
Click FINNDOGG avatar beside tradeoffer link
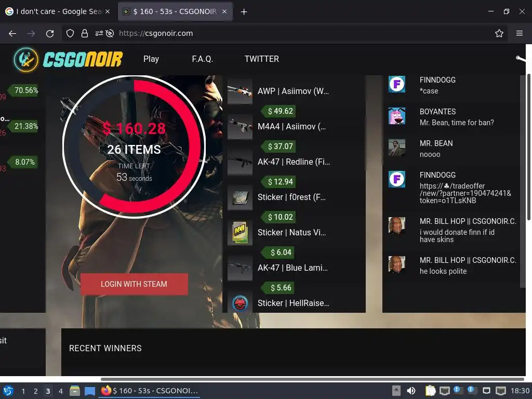[x=396, y=179]
